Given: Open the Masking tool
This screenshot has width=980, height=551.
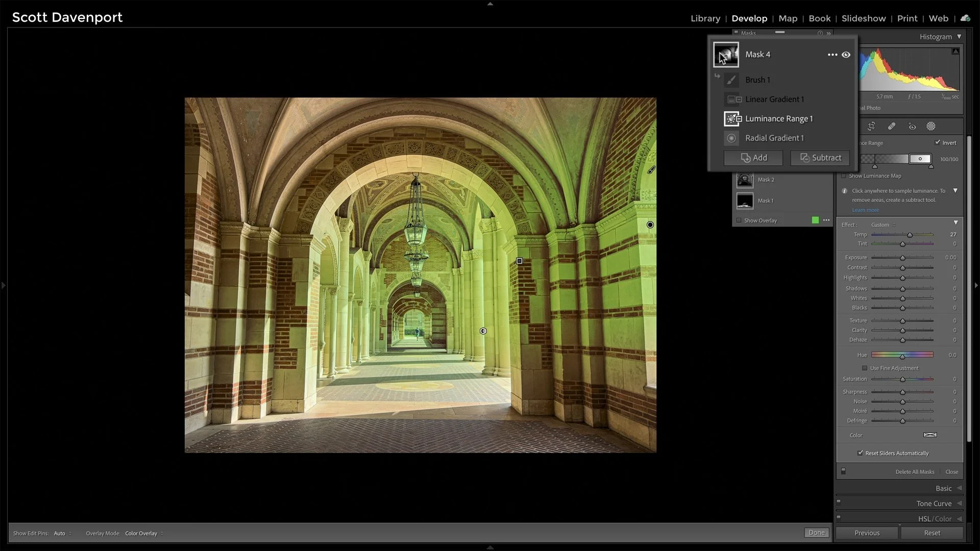Looking at the screenshot, I should 931,126.
